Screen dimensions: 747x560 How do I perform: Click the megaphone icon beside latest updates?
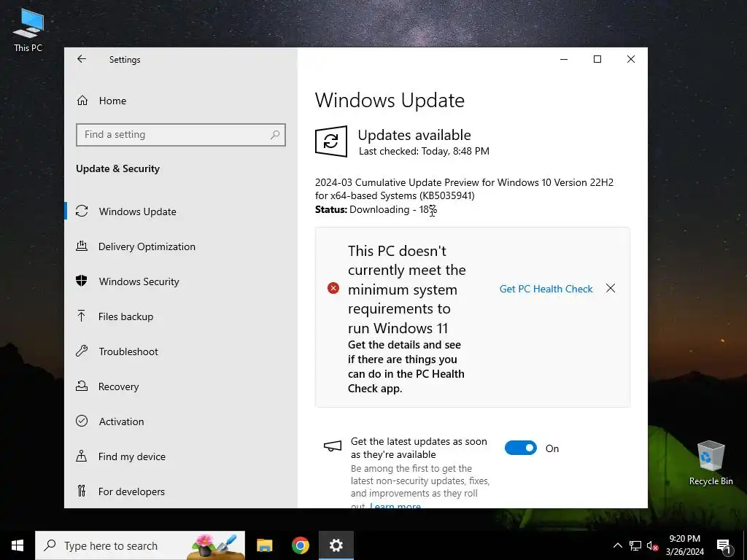pos(333,446)
